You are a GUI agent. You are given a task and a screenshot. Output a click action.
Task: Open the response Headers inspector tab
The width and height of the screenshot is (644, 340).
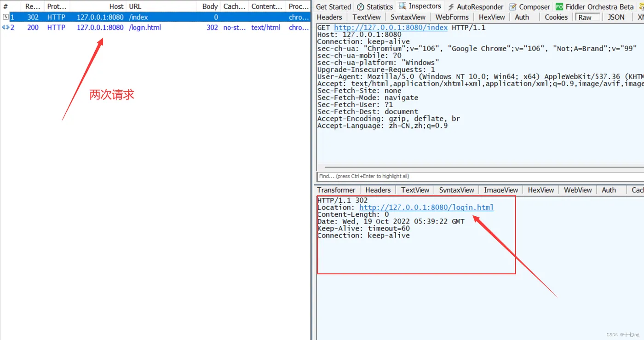point(378,190)
